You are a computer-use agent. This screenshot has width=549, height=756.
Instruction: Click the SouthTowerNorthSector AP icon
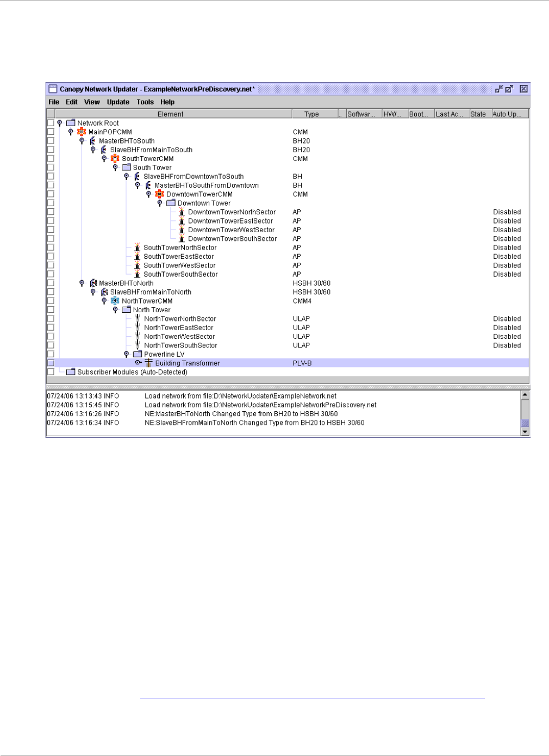[137, 247]
